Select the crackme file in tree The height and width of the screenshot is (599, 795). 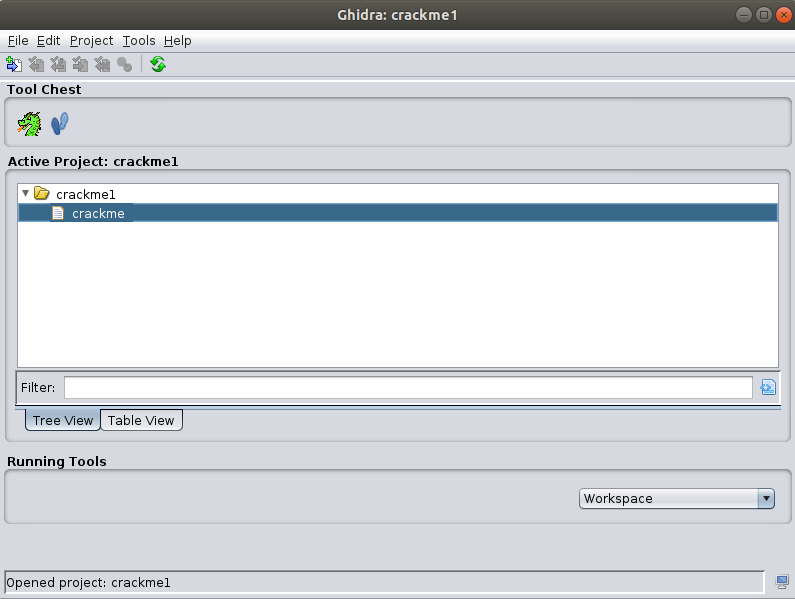coord(398,213)
